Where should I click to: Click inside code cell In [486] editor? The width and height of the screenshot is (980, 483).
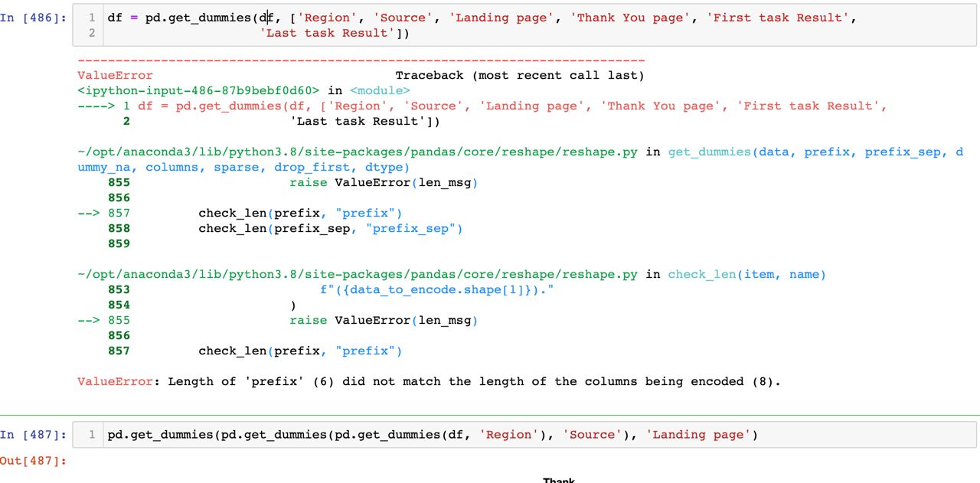point(524,24)
